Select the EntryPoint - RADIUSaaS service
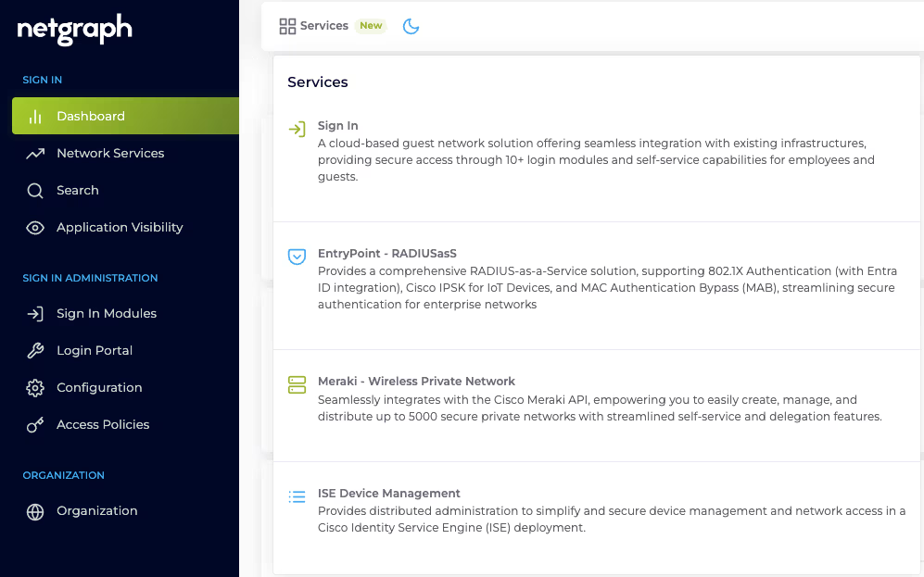The width and height of the screenshot is (924, 577). coord(387,253)
